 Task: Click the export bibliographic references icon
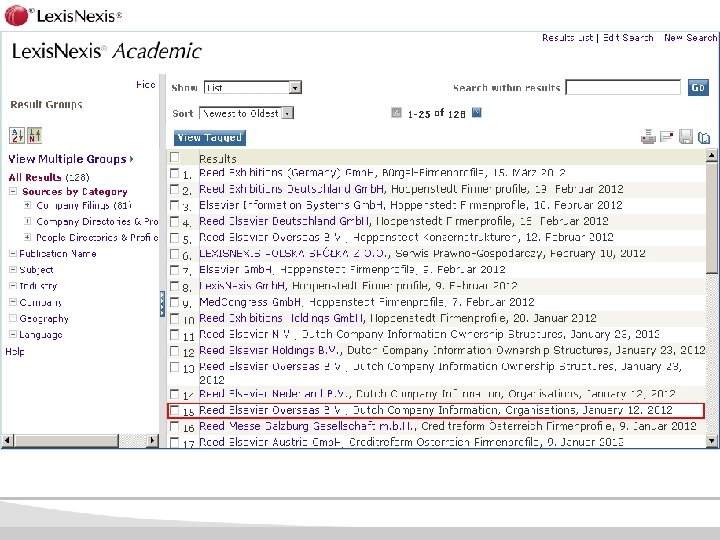704,137
